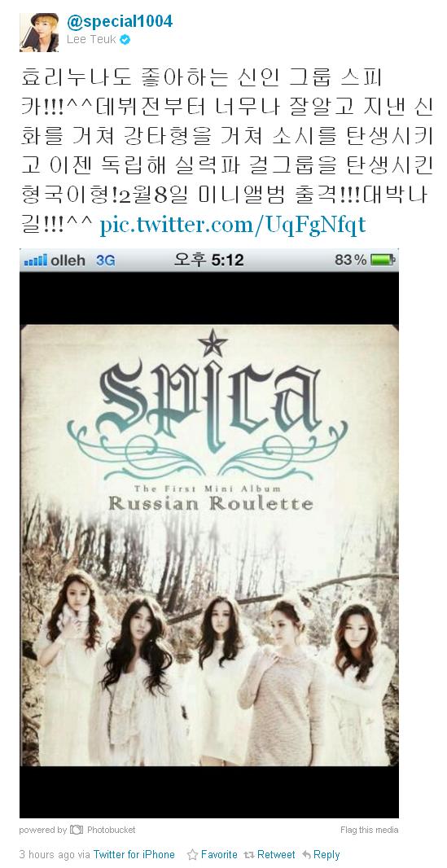
Task: Click the 오후 5:12 clock in status bar
Action: [208, 260]
